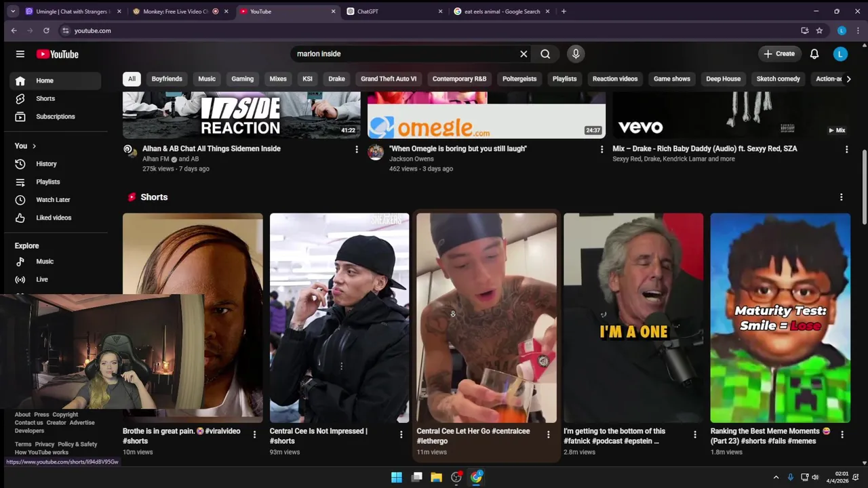Open the account avatar menu in YouTube
Image resolution: width=868 pixels, height=488 pixels.
point(840,54)
